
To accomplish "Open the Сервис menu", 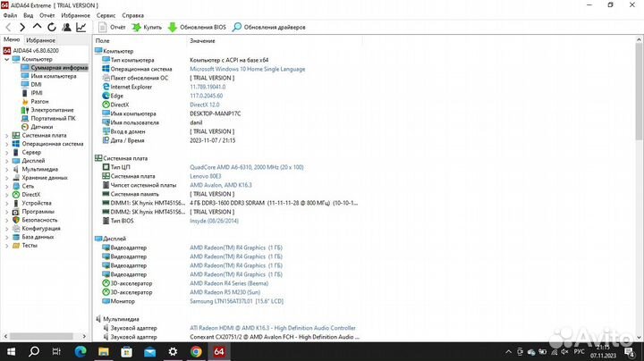I will [x=106, y=15].
